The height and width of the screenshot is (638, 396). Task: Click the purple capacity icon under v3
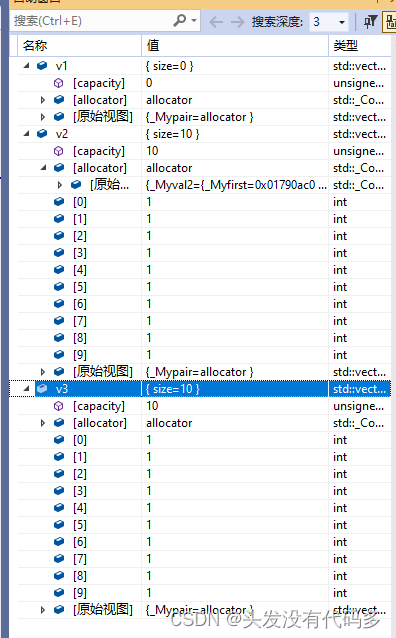[x=59, y=406]
